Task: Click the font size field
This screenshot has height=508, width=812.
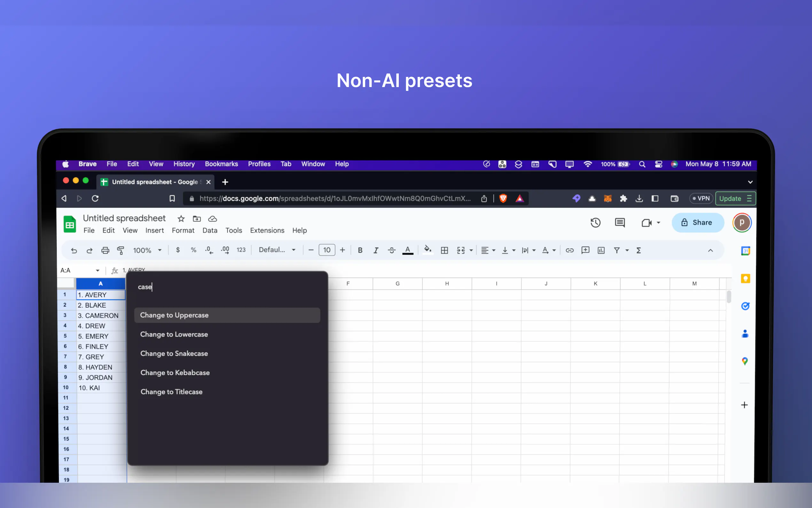Action: click(327, 250)
